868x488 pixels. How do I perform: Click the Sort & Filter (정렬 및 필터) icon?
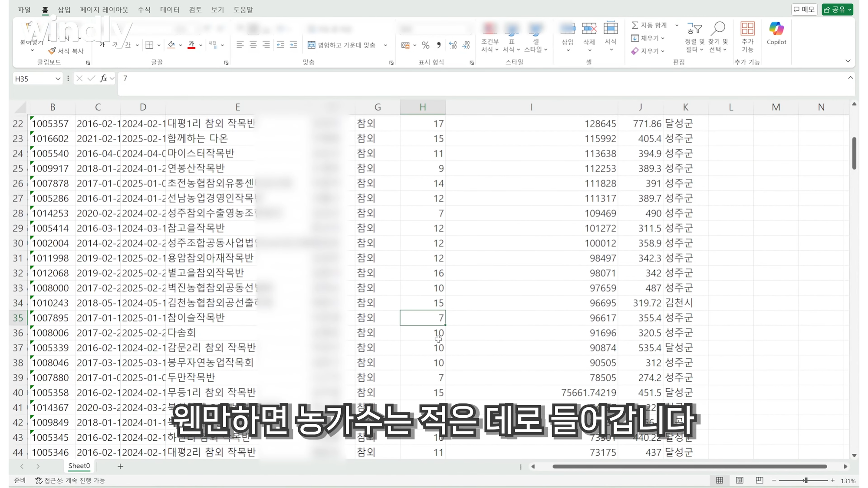click(694, 29)
